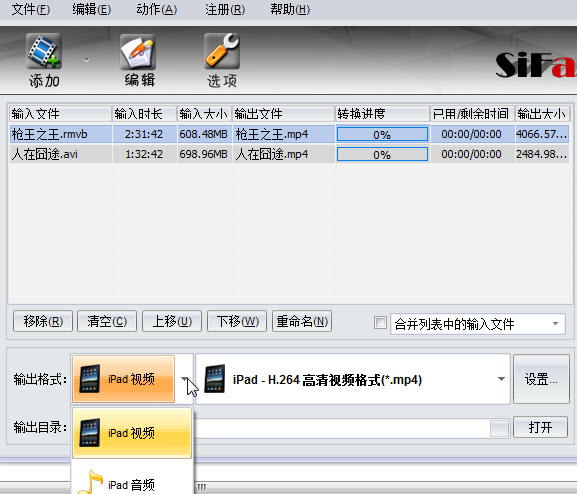Toggle the iPad 视频 format category arrow
577x494 pixels.
point(184,379)
